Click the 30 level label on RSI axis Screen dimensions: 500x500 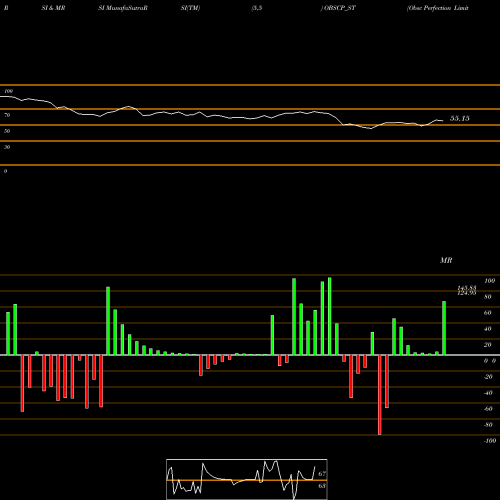coord(7,147)
